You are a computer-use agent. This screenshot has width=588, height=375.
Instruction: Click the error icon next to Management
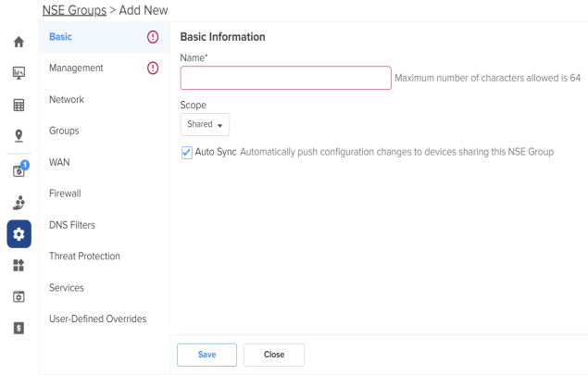click(153, 69)
